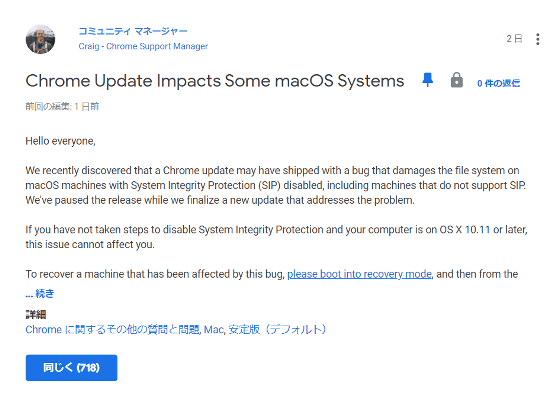Click the 詳細 details heading
The height and width of the screenshot is (398, 560).
[36, 314]
